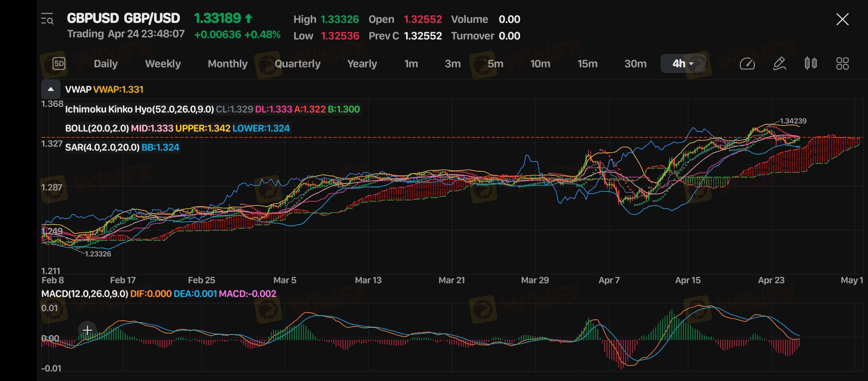Select the 15m interval tab

pyautogui.click(x=587, y=64)
